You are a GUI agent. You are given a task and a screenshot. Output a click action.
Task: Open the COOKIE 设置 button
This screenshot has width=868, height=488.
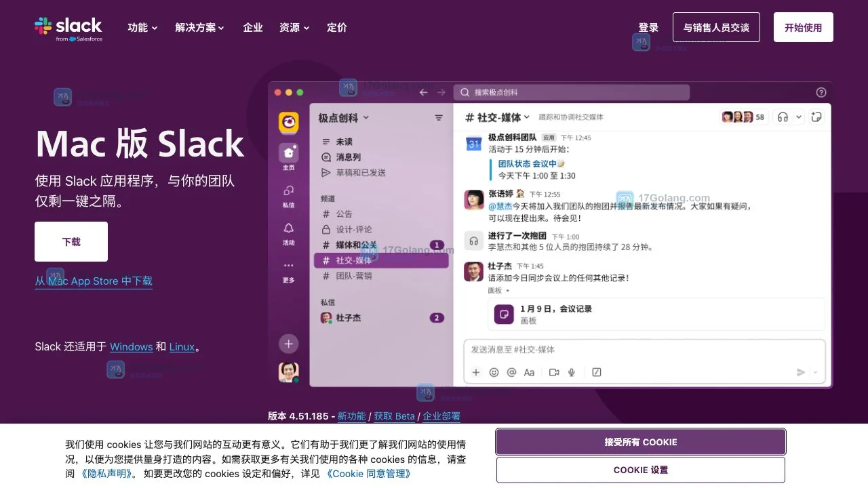coord(641,470)
